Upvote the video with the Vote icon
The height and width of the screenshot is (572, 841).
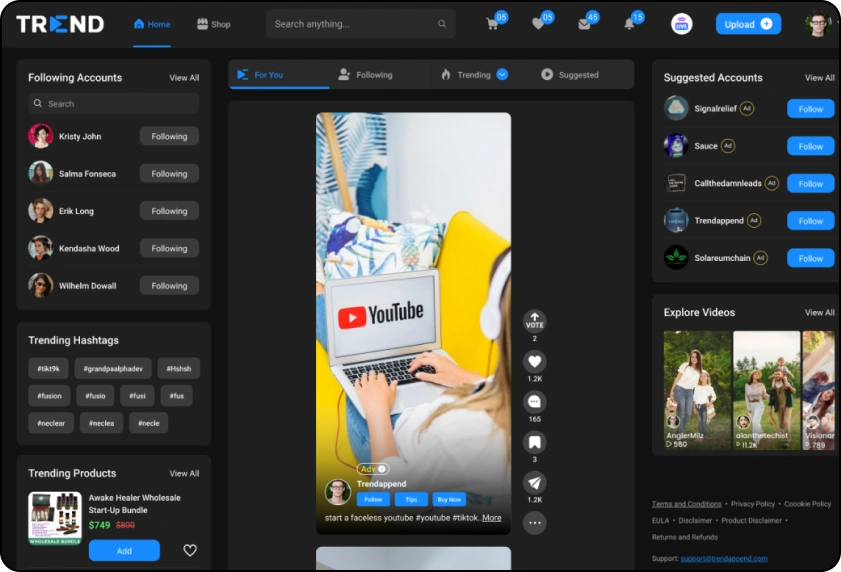pos(535,321)
